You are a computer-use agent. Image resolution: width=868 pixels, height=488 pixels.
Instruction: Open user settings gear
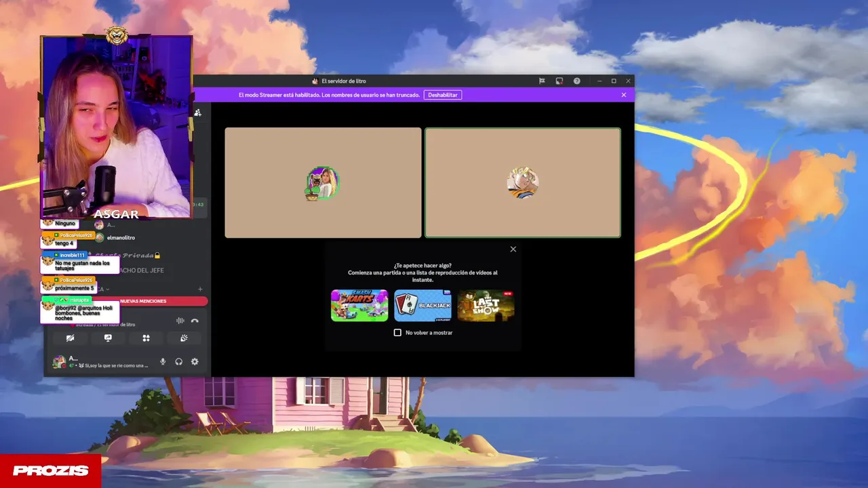(195, 362)
